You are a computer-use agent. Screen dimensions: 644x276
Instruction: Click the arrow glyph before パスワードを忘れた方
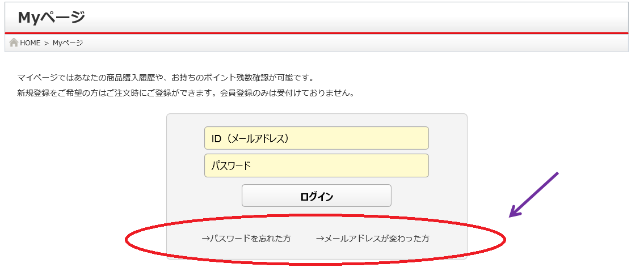click(x=205, y=238)
